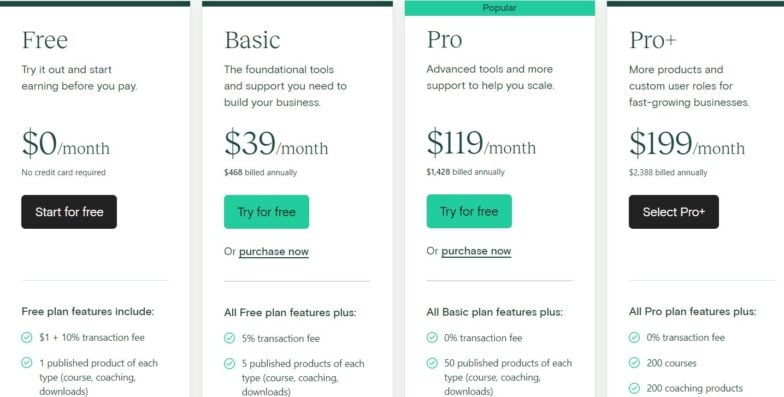Click the Pro+ plan heading
Screen dimensions: 784x397
(653, 40)
